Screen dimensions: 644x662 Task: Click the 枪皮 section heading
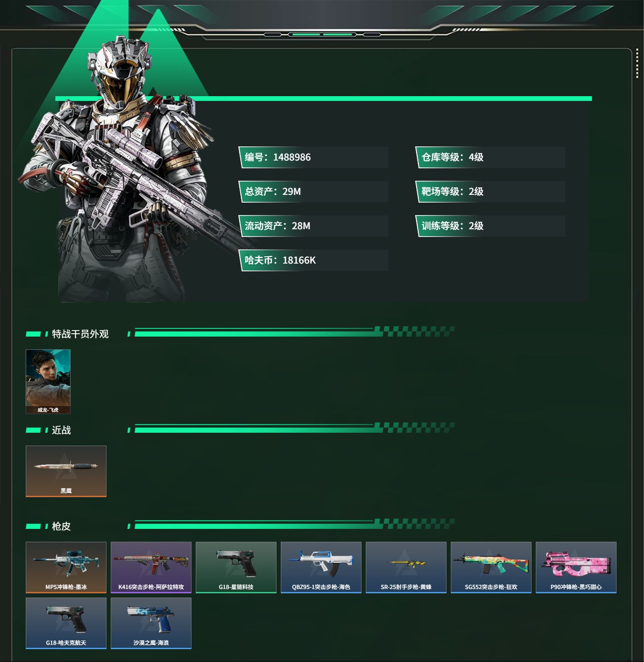61,526
